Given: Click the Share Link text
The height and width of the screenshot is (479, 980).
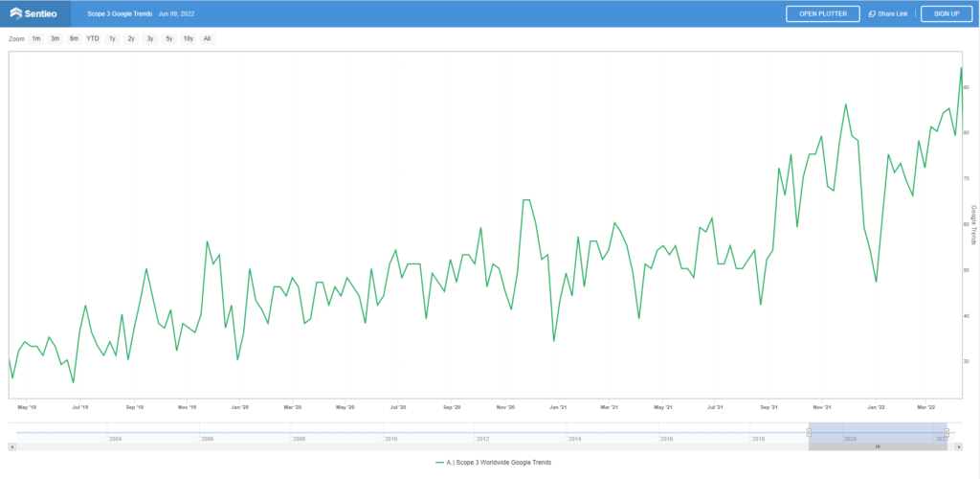Looking at the screenshot, I should click(893, 13).
